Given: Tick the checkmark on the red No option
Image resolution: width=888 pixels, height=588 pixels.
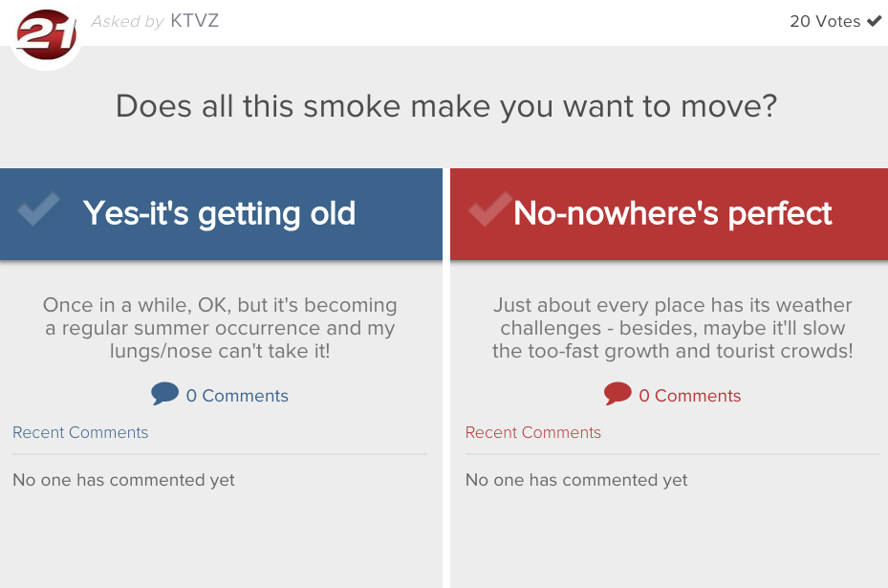Looking at the screenshot, I should 489,209.
